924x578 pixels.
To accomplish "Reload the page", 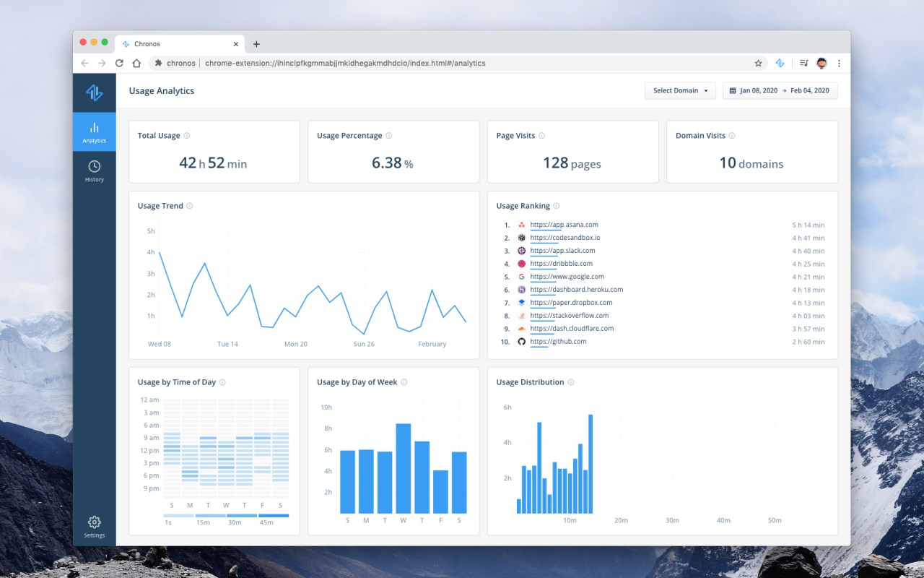I will [x=119, y=63].
